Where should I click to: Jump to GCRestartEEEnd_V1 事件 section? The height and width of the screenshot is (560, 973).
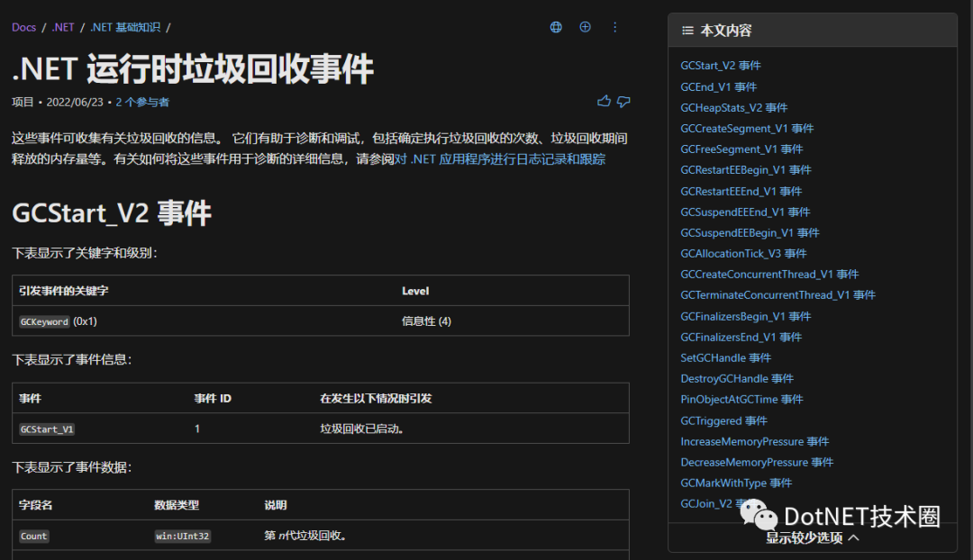coord(741,192)
